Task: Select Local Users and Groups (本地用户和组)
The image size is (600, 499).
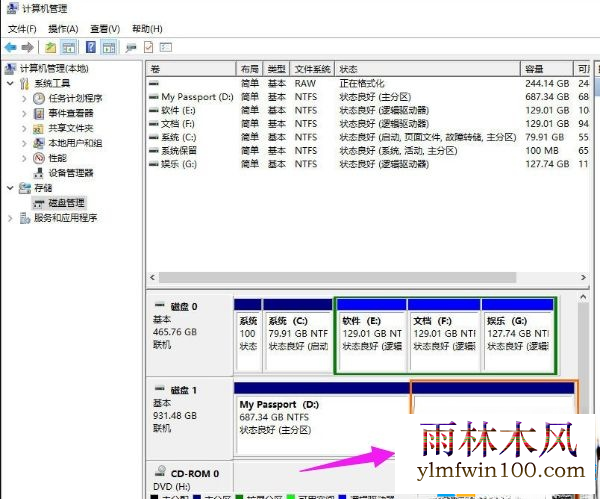Action: 75,143
